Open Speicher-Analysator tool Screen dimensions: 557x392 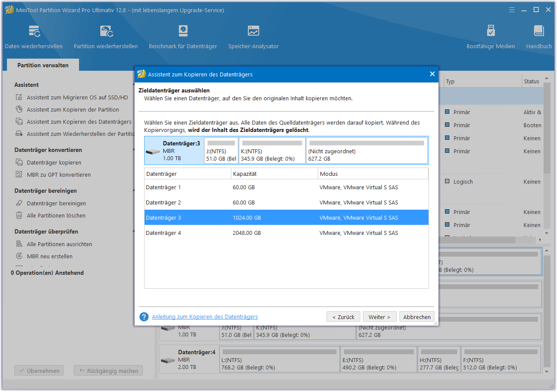point(254,37)
